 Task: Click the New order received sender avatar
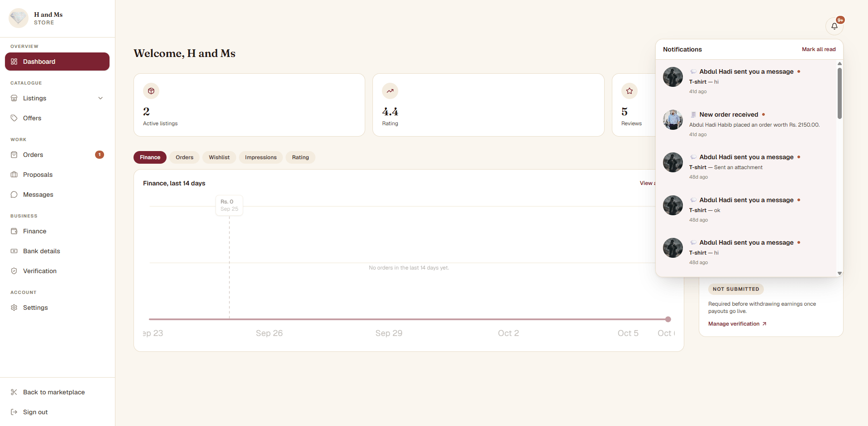click(673, 120)
